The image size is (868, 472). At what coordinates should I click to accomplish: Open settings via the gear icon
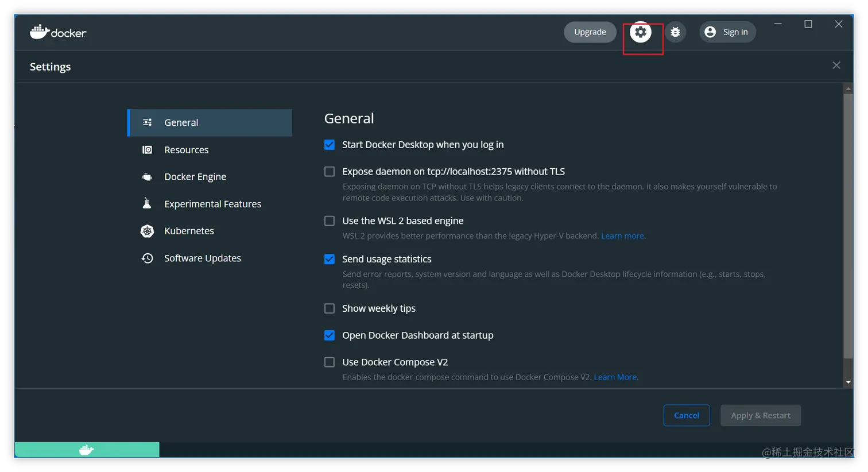[641, 32]
